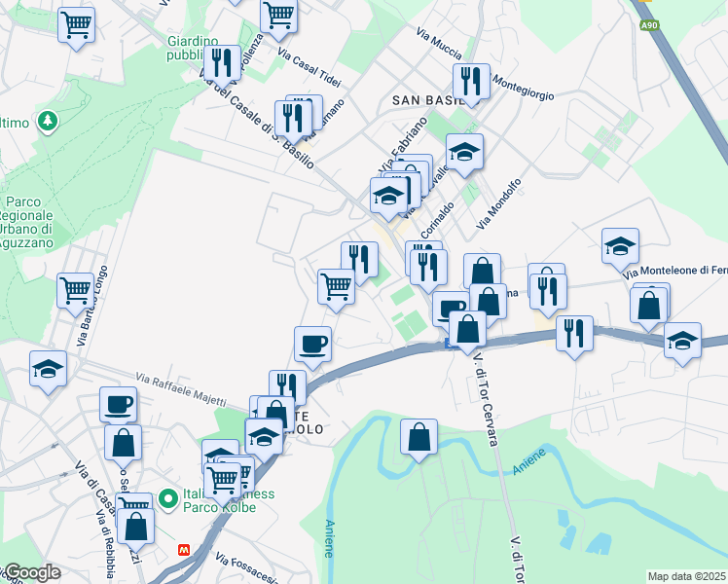Click the A90 highway shield
Image resolution: width=728 pixels, height=584 pixels.
(x=649, y=25)
